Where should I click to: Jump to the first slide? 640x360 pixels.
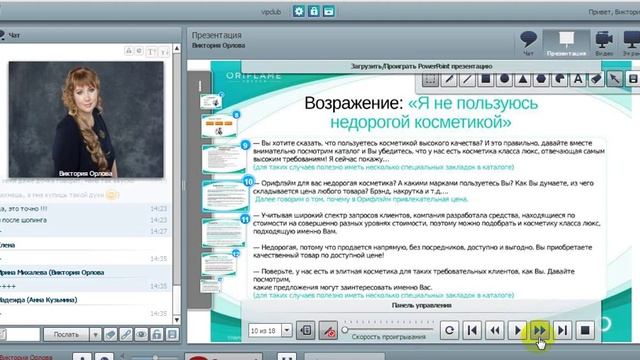[x=472, y=330]
